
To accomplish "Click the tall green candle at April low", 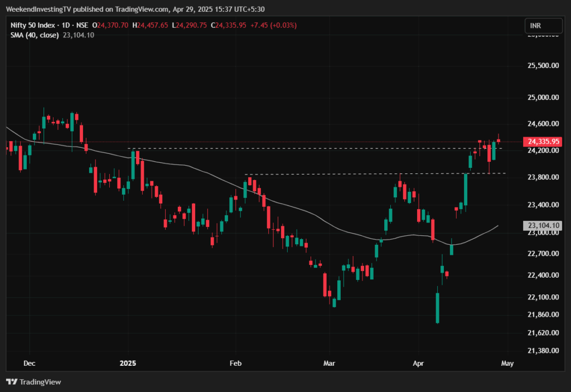I will 437,307.
